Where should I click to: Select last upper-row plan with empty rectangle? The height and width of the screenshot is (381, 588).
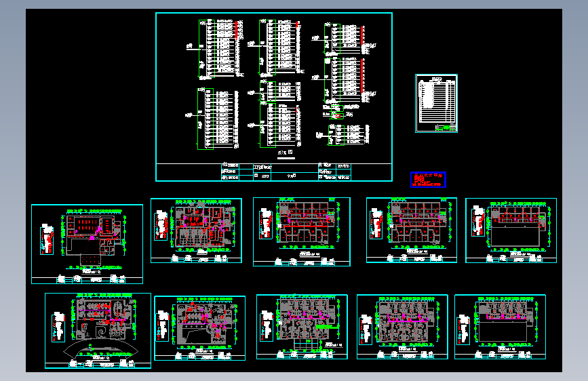point(511,230)
